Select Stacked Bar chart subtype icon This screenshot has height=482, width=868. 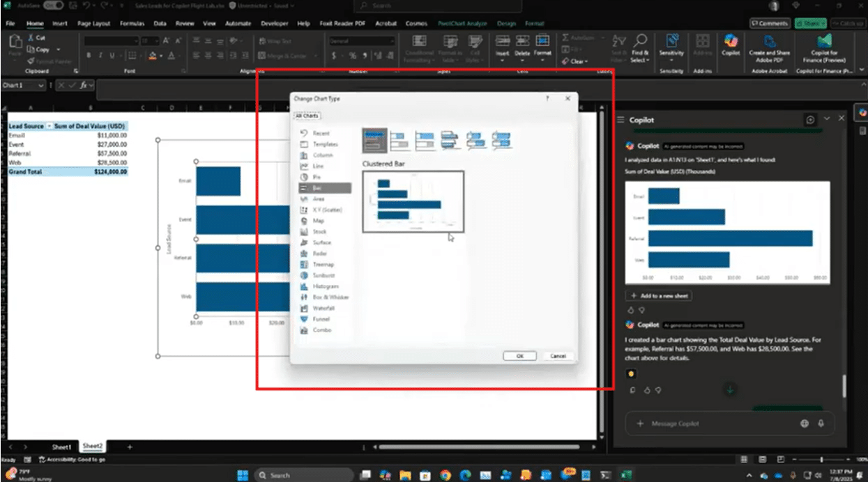pyautogui.click(x=399, y=141)
